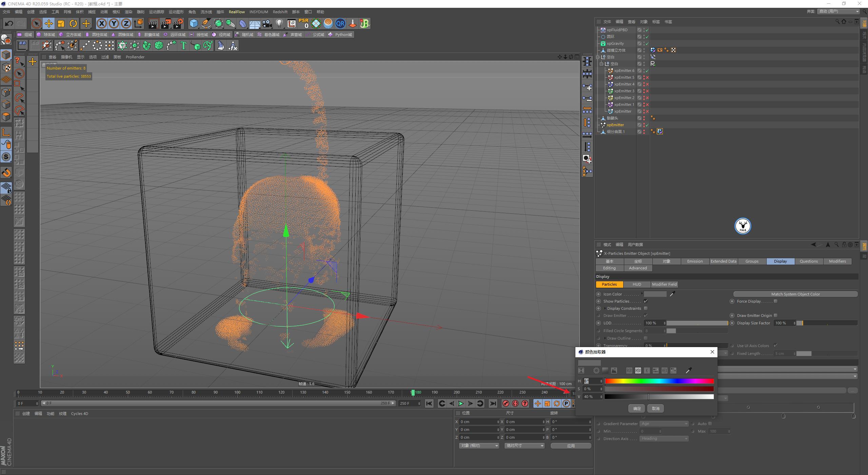Screen dimensions: 868x475
Task: Collapse the 空白 null hierarchy in Object Manager
Action: tap(597, 57)
